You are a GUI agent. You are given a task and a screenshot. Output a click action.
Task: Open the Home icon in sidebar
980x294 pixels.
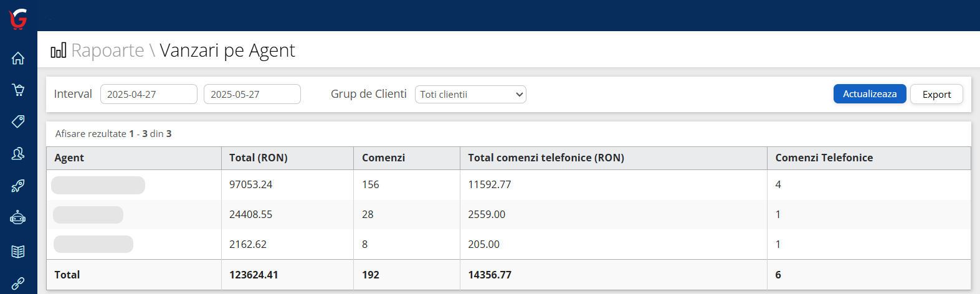(x=18, y=58)
